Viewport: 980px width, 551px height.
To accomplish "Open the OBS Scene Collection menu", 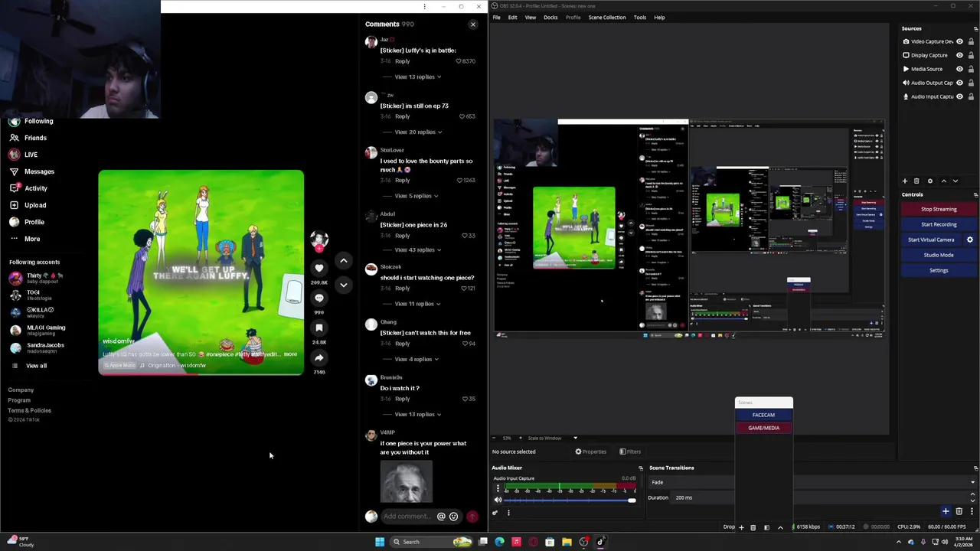I will (607, 18).
